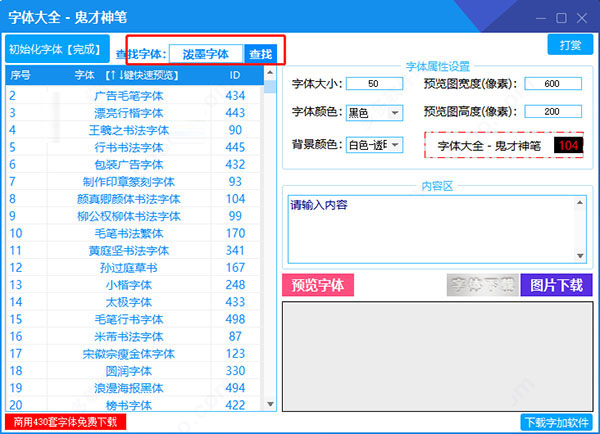Click the 预览字体 pink button
The width and height of the screenshot is (600, 434).
click(318, 285)
